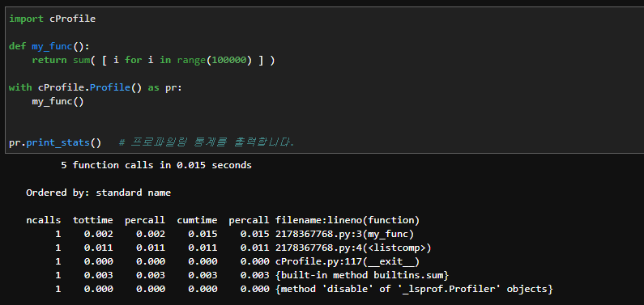The image size is (644, 305).
Task: Click cumtime value 0.015 in my_func row
Action: pyautogui.click(x=203, y=234)
